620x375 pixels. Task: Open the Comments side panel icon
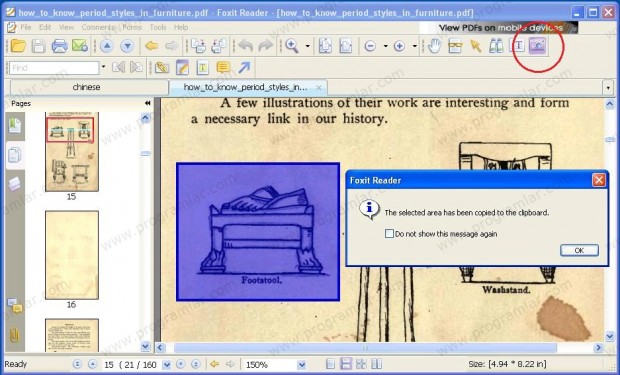click(x=15, y=306)
